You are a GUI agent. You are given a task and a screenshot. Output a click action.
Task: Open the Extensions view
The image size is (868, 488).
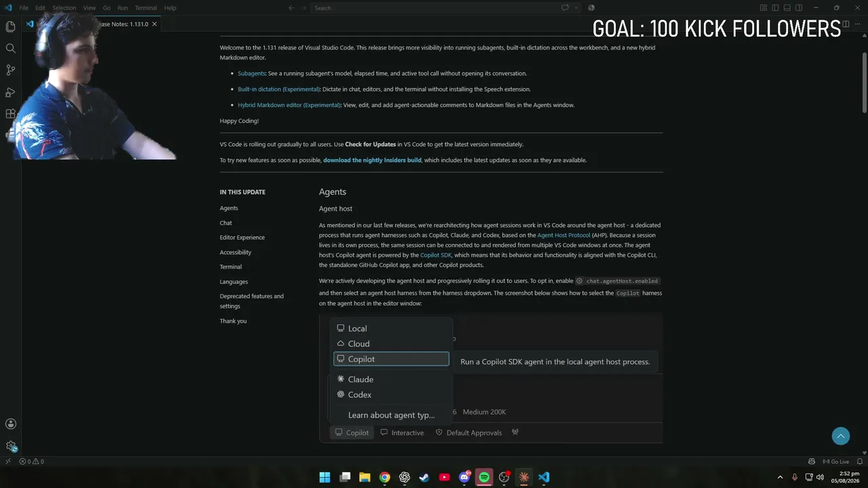click(10, 114)
